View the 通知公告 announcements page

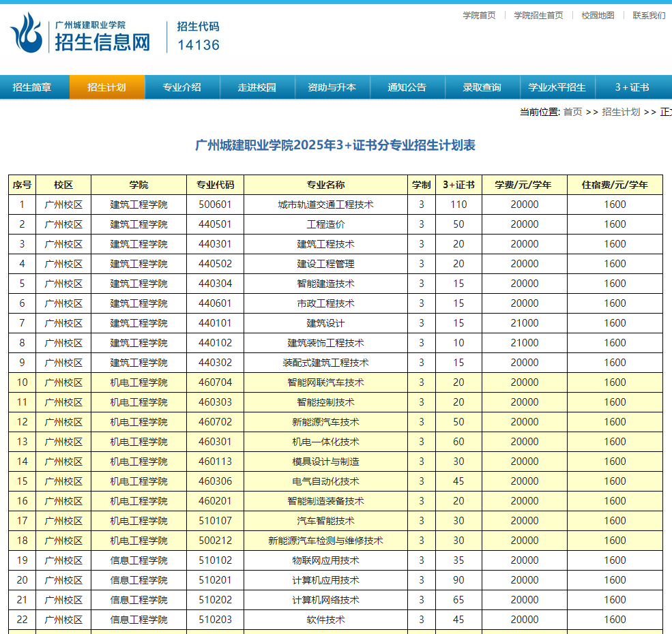click(407, 87)
